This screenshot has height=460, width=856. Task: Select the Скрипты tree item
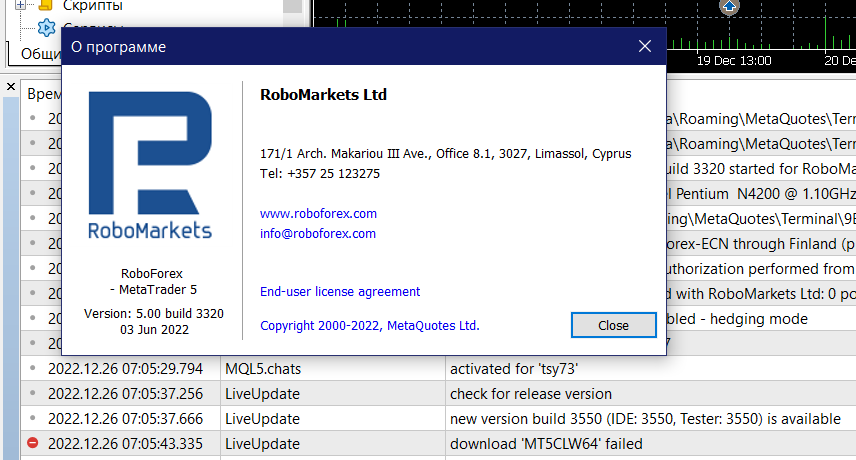(93, 6)
